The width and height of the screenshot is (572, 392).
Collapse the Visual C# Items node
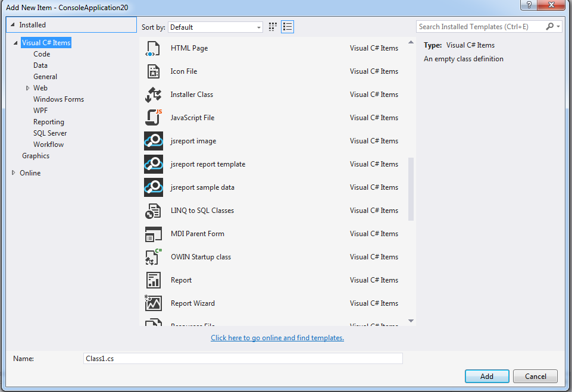tap(15, 43)
